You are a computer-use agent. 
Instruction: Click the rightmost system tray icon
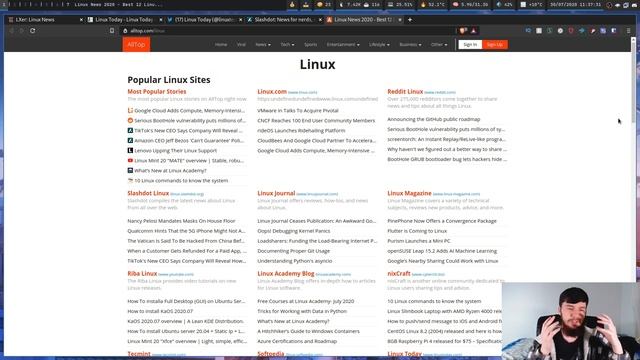[x=634, y=5]
